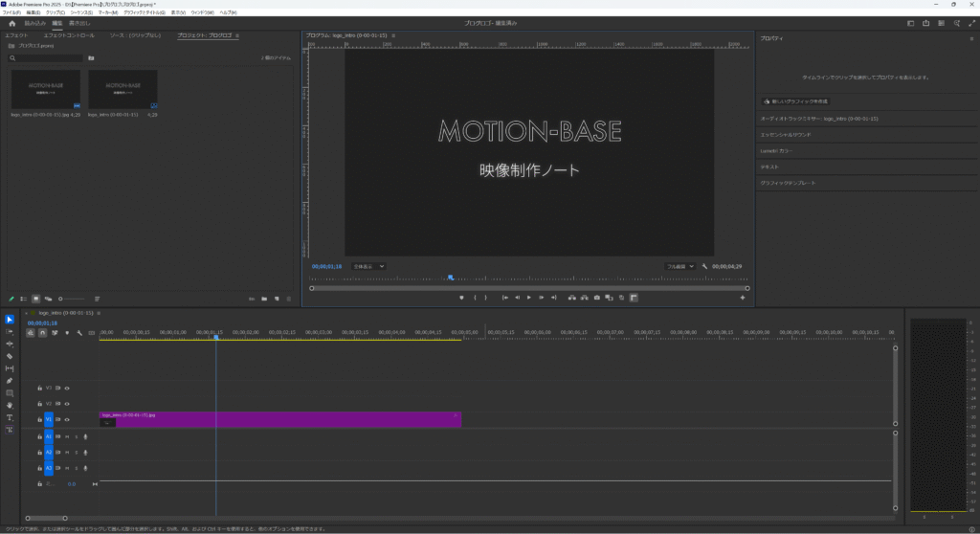The width and height of the screenshot is (980, 534).
Task: Mute audio track A1
Action: (x=67, y=437)
